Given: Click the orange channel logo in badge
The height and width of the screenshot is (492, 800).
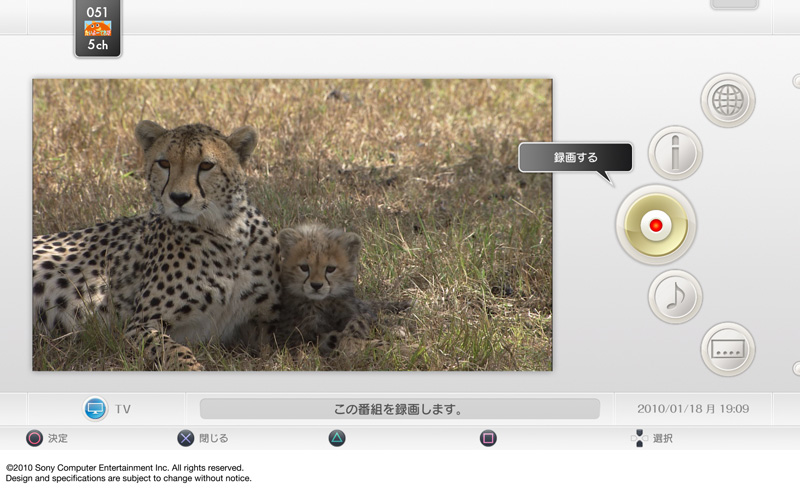Looking at the screenshot, I should click(98, 29).
